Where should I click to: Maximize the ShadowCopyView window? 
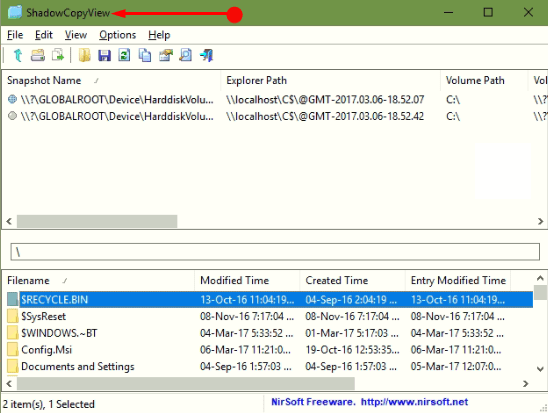pos(488,13)
